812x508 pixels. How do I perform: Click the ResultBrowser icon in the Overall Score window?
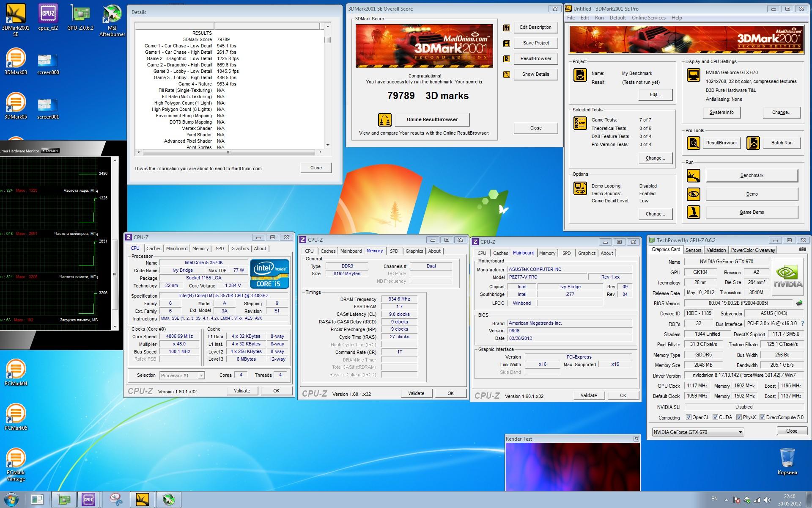[x=507, y=59]
